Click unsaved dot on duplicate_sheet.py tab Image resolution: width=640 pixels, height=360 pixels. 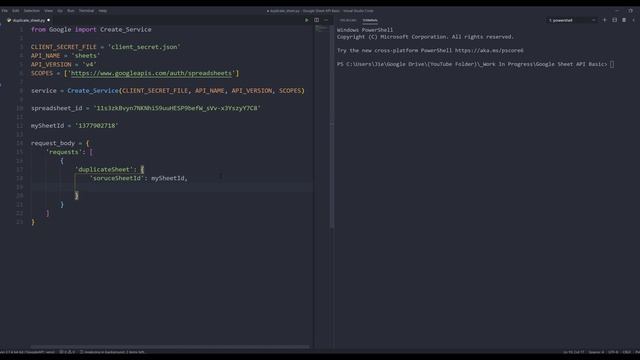[x=49, y=20]
